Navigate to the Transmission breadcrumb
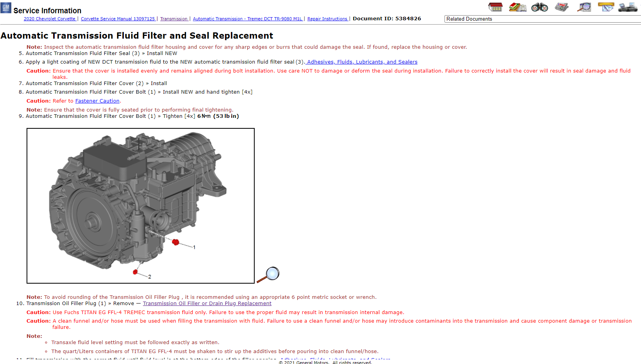Image resolution: width=641 pixels, height=364 pixels. [x=174, y=19]
